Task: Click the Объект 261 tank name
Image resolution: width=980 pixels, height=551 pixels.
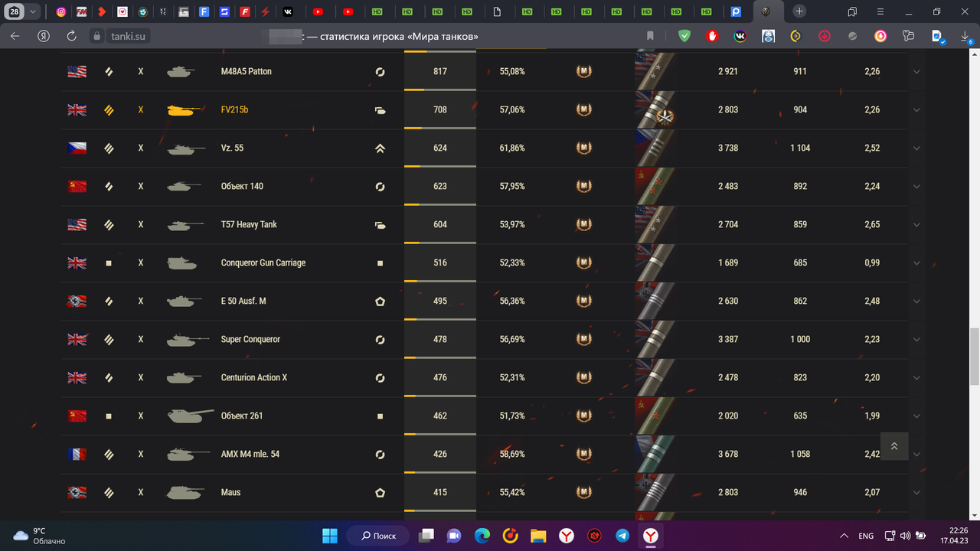Action: pos(241,416)
